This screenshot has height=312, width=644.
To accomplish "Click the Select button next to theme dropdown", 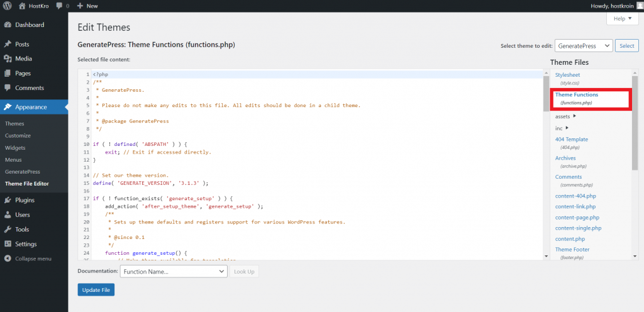I will (627, 46).
